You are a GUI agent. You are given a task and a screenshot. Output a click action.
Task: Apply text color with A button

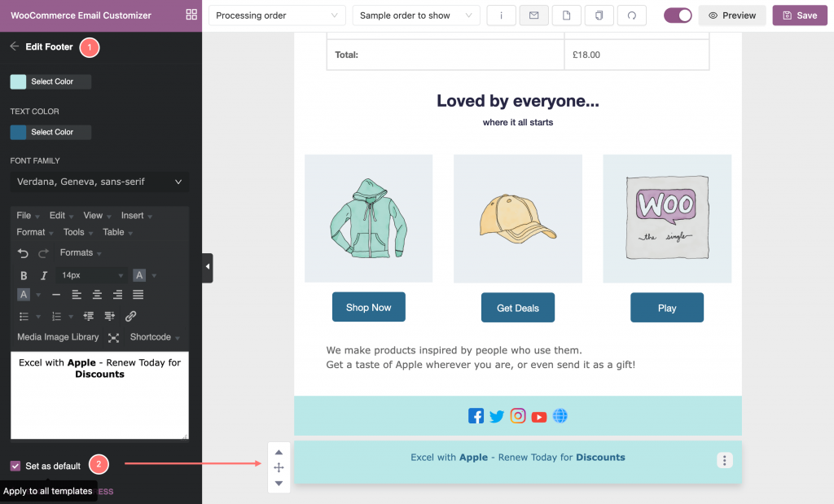point(139,275)
